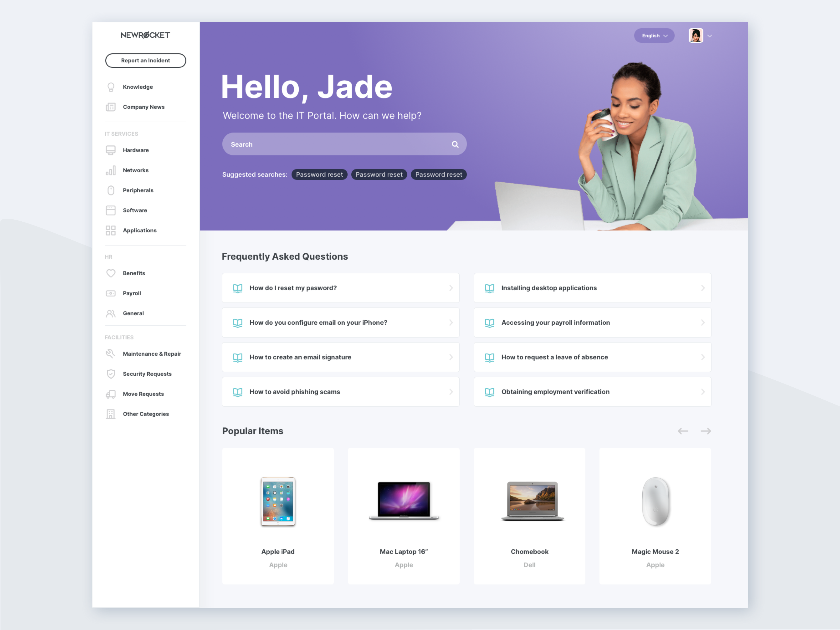This screenshot has width=840, height=630.
Task: Navigate to next Popular Items using arrow
Action: (x=706, y=431)
